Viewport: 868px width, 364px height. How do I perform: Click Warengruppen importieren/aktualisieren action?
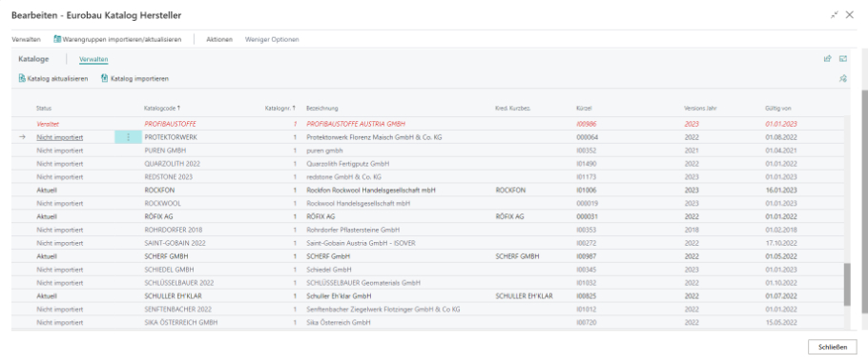click(x=118, y=40)
